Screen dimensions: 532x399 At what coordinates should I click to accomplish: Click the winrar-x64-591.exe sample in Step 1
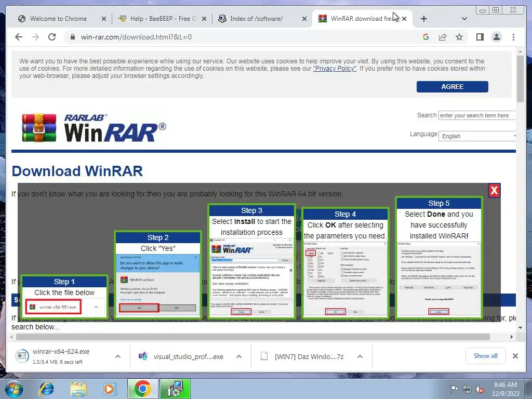tap(54, 307)
